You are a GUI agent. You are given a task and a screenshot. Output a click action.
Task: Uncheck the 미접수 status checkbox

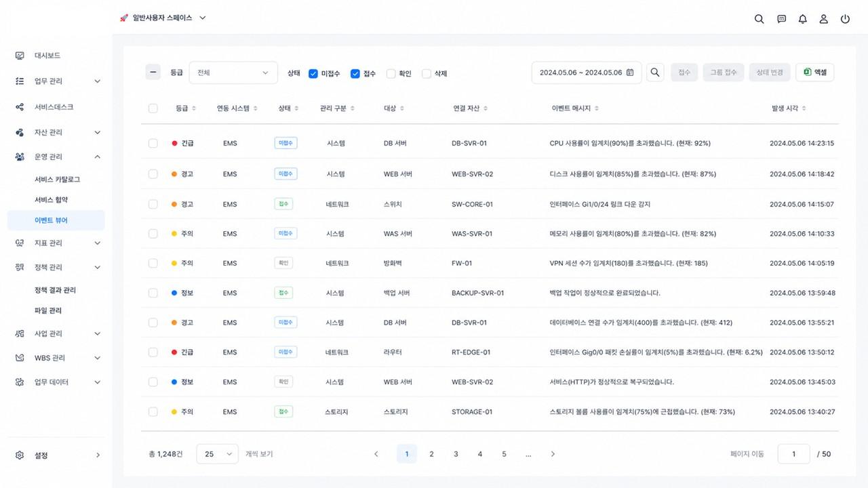coord(313,73)
